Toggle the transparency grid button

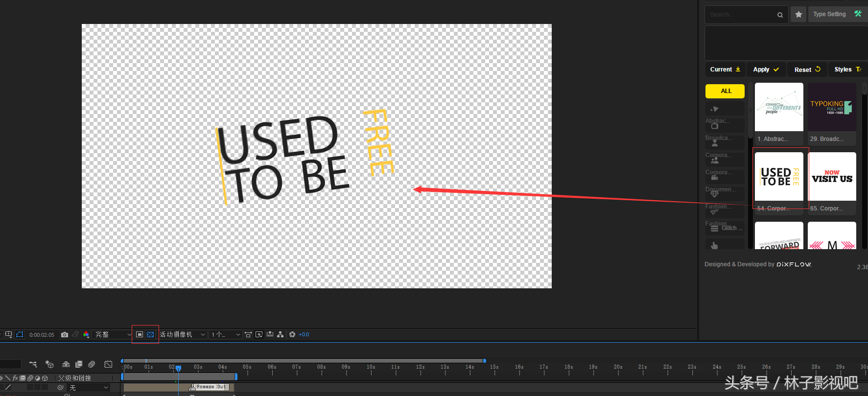pyautogui.click(x=150, y=334)
